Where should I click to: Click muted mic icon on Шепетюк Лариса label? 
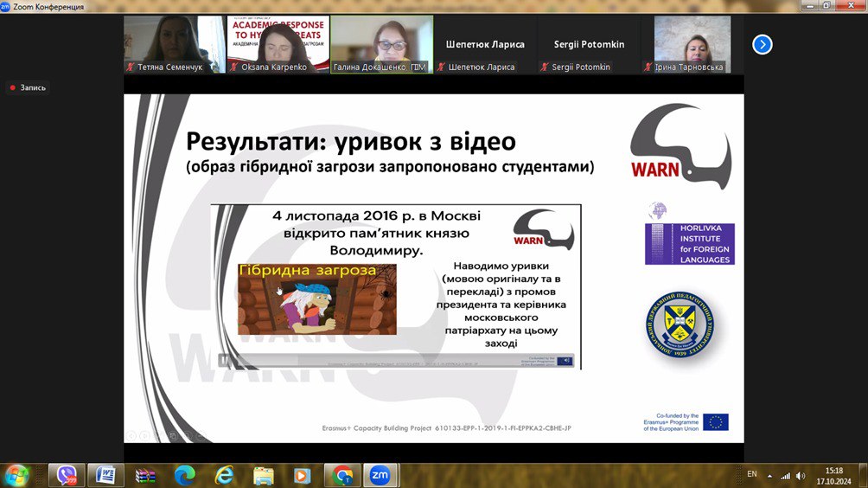441,67
